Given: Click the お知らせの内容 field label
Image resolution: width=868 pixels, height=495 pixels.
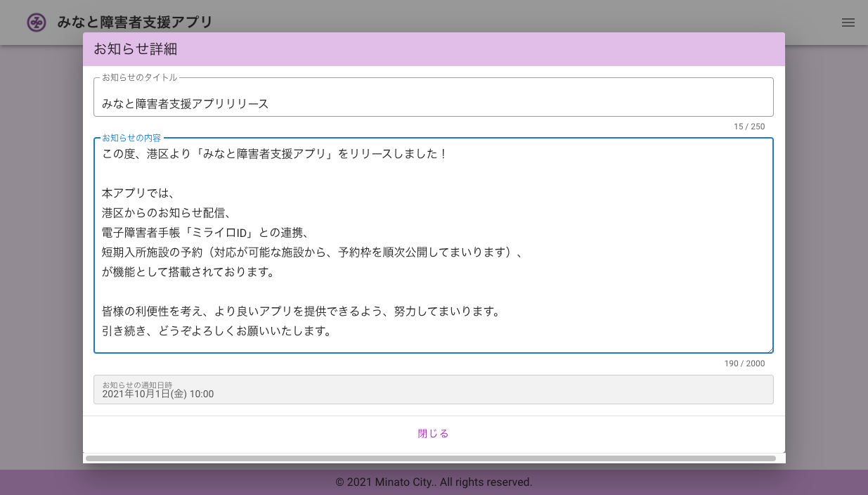Looking at the screenshot, I should click(131, 138).
